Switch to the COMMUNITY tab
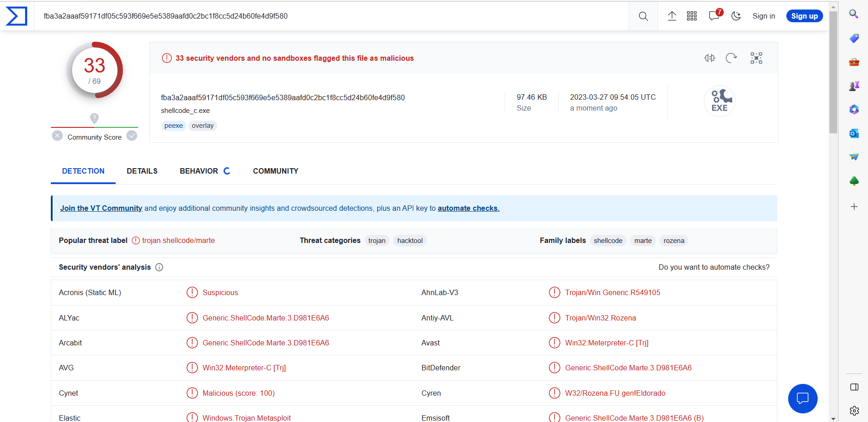This screenshot has height=422, width=868. [x=275, y=171]
